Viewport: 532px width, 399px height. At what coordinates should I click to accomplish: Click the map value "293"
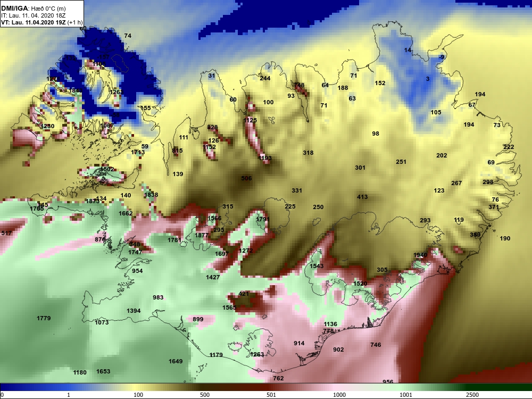425,221
